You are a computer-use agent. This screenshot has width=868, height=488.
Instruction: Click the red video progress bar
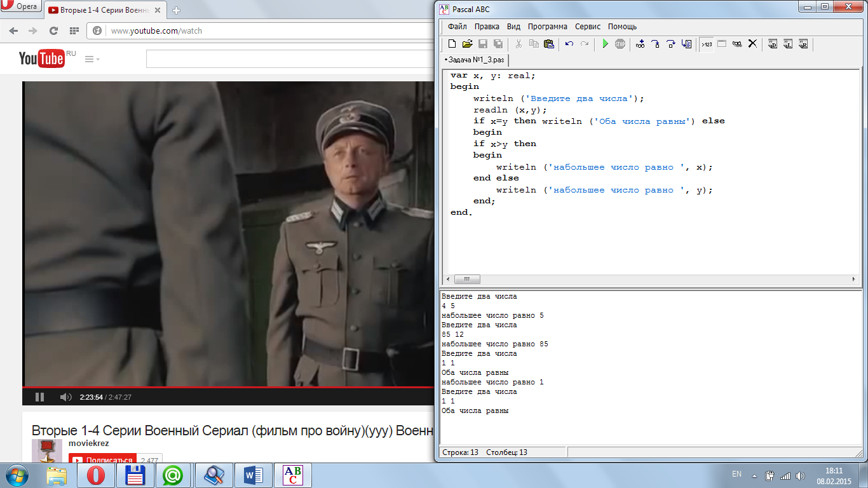tap(229, 386)
